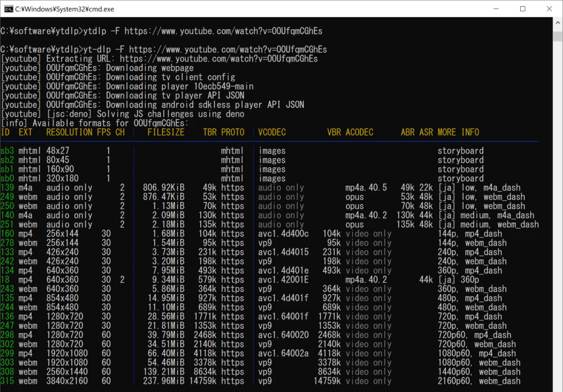Click the FILESIZE column header

coord(165,132)
